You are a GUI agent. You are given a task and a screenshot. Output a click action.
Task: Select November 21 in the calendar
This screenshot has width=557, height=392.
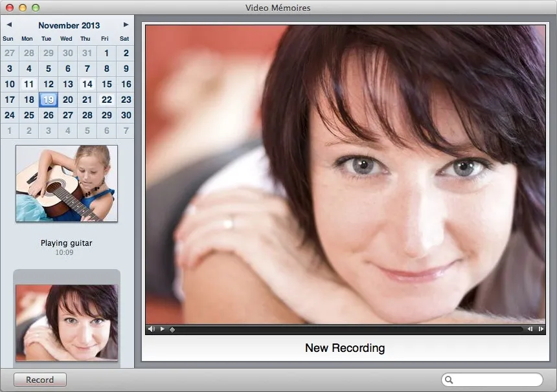pyautogui.click(x=87, y=100)
